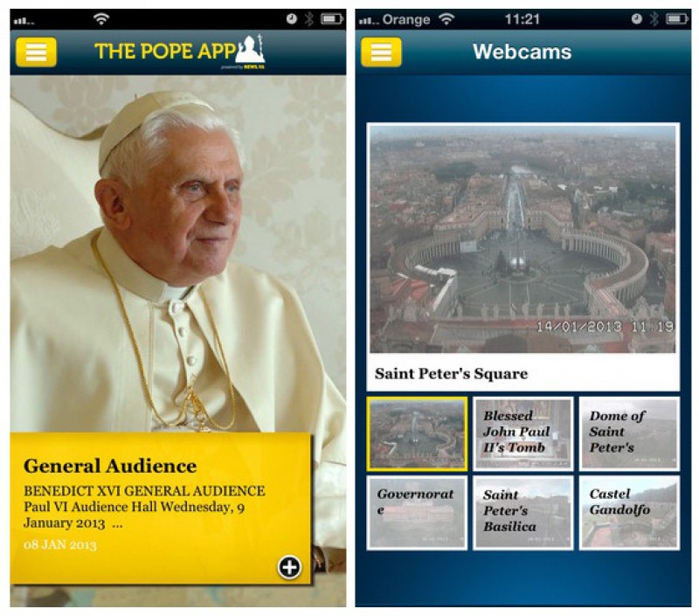Click the Webcams screen title
The width and height of the screenshot is (699, 616).
[522, 52]
